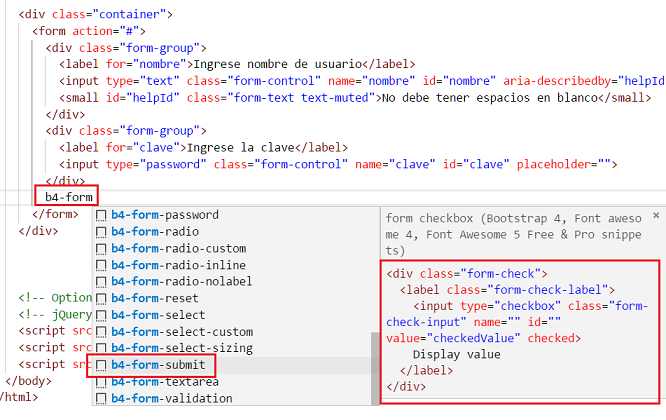Screen dimensions: 666x420
Task: Click the snippet icon beside b4-form-password
Action: point(101,215)
